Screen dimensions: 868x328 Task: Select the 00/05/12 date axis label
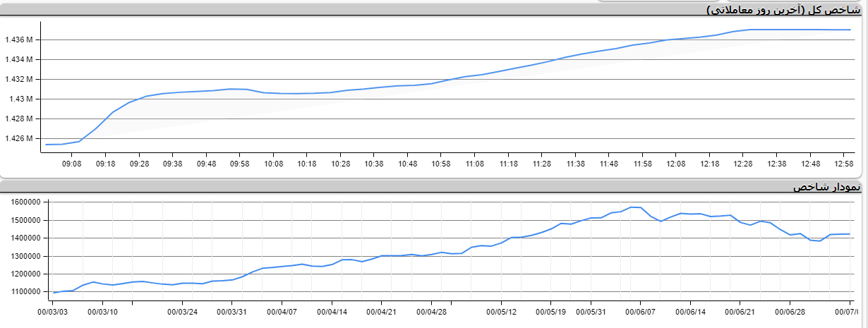click(502, 311)
